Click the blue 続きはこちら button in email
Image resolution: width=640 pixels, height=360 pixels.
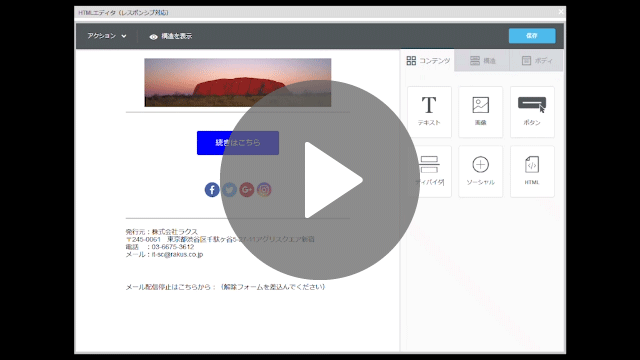[238, 143]
